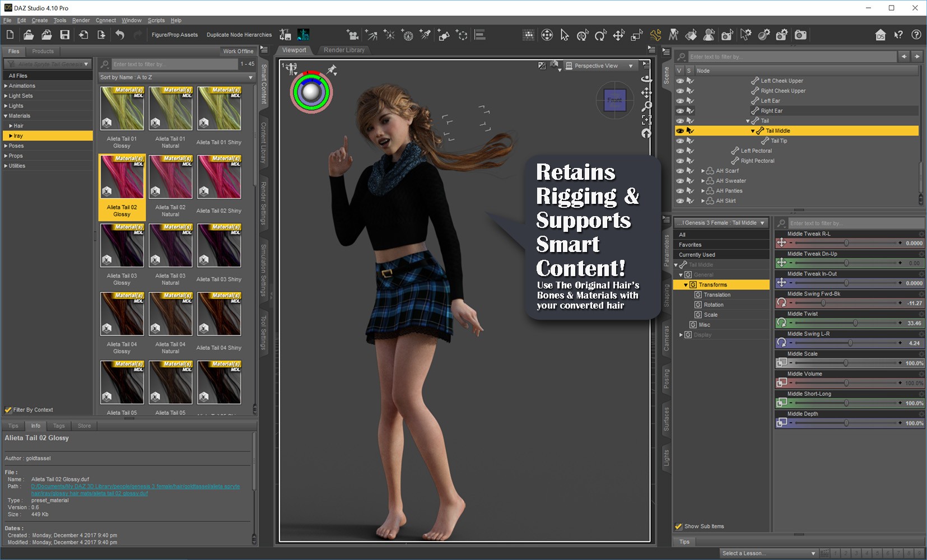This screenshot has height=560, width=927.
Task: Select the Surface Selection tool
Action: coord(691,35)
